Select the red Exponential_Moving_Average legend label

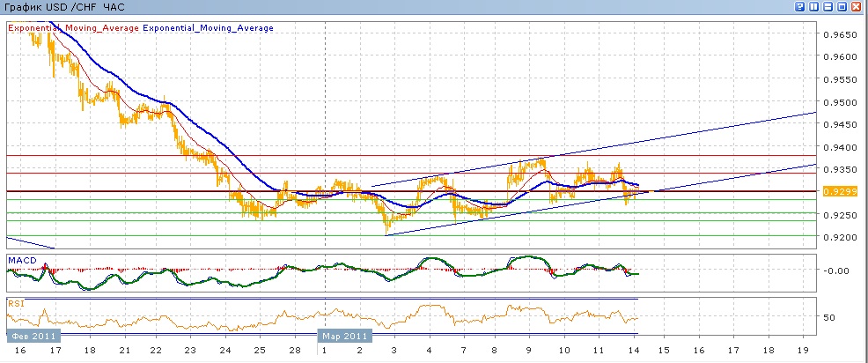coord(74,28)
